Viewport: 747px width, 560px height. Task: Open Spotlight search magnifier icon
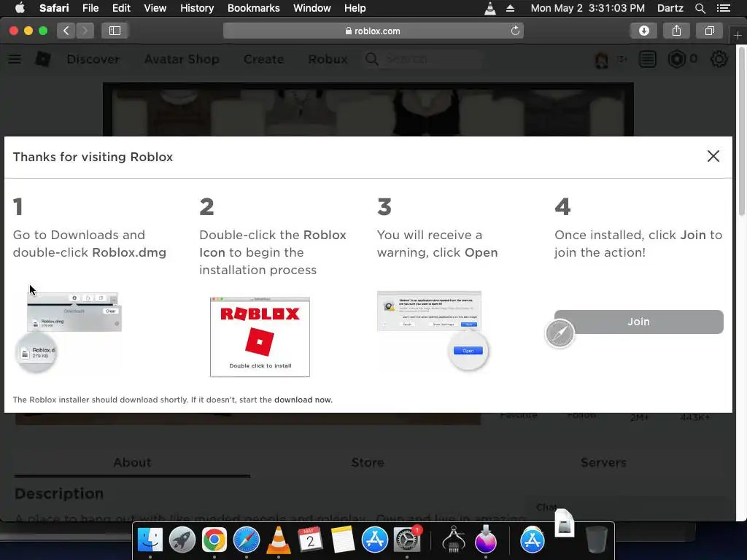click(x=700, y=8)
